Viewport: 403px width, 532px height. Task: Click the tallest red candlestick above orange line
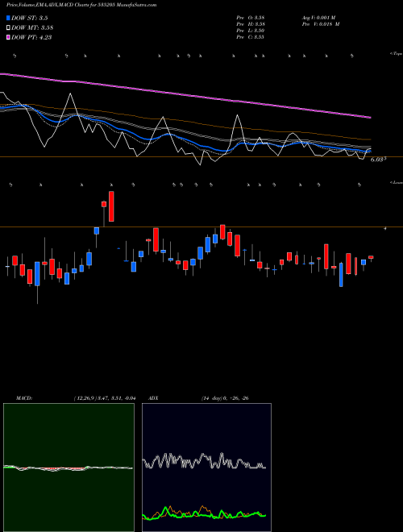point(111,206)
